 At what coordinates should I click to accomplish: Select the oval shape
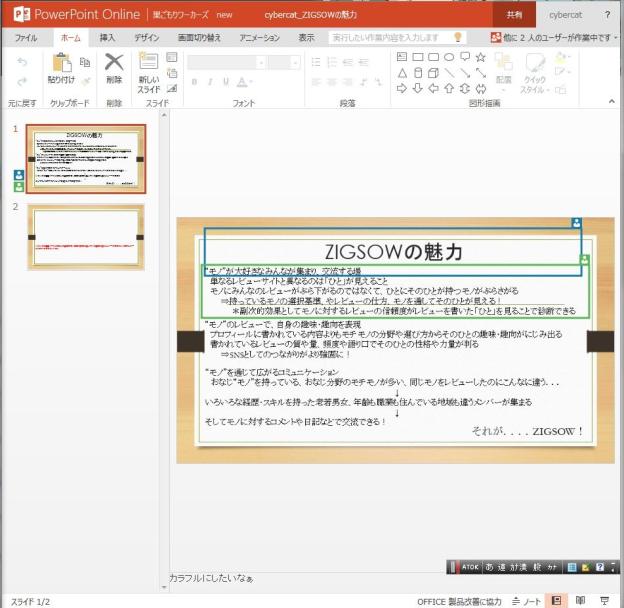click(x=449, y=57)
